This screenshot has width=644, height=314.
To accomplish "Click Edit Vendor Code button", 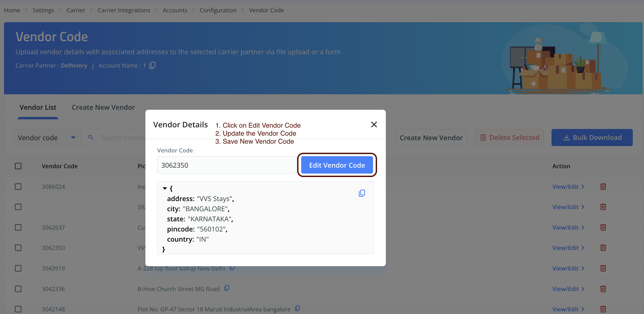I will (x=337, y=165).
